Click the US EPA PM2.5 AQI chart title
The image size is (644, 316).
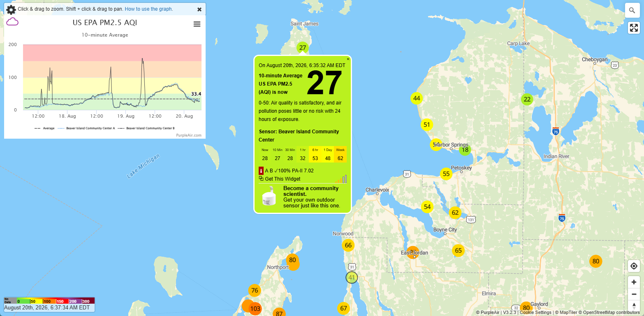click(x=105, y=23)
